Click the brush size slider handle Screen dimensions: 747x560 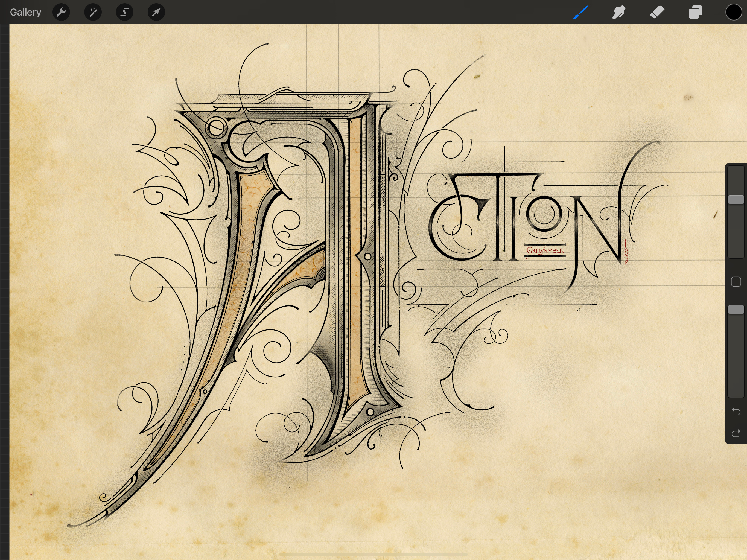click(736, 200)
